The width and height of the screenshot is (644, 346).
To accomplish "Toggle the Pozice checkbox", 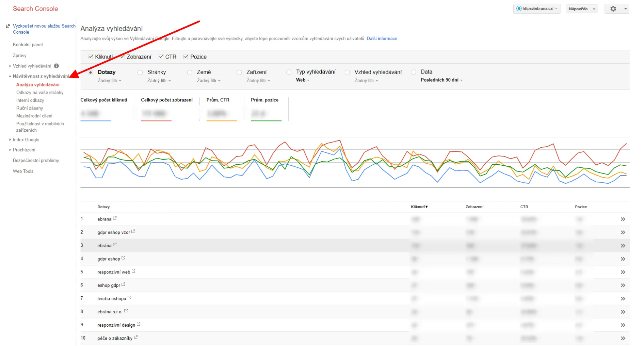I will (x=186, y=57).
